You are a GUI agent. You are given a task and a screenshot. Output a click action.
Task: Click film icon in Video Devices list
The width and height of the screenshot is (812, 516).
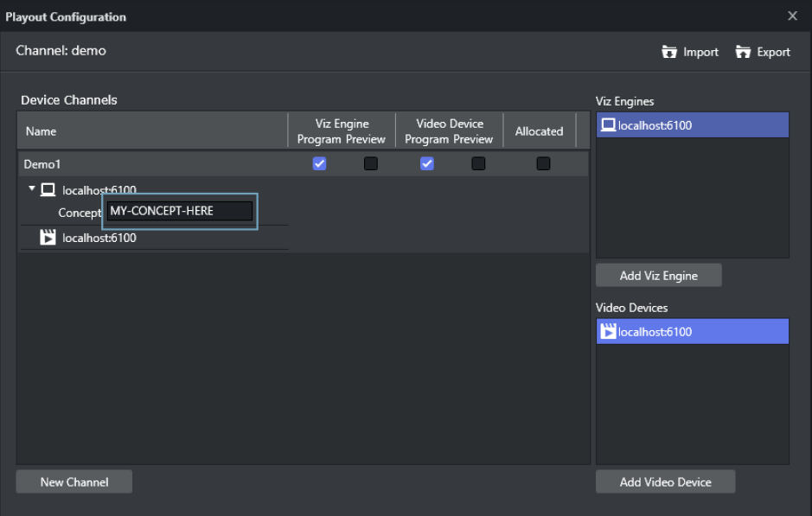point(609,332)
